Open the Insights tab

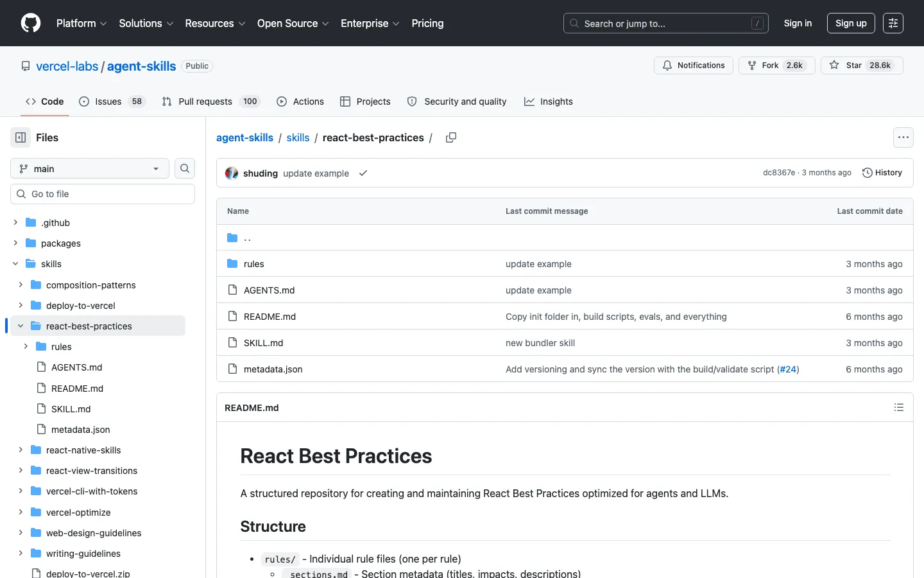[549, 101]
